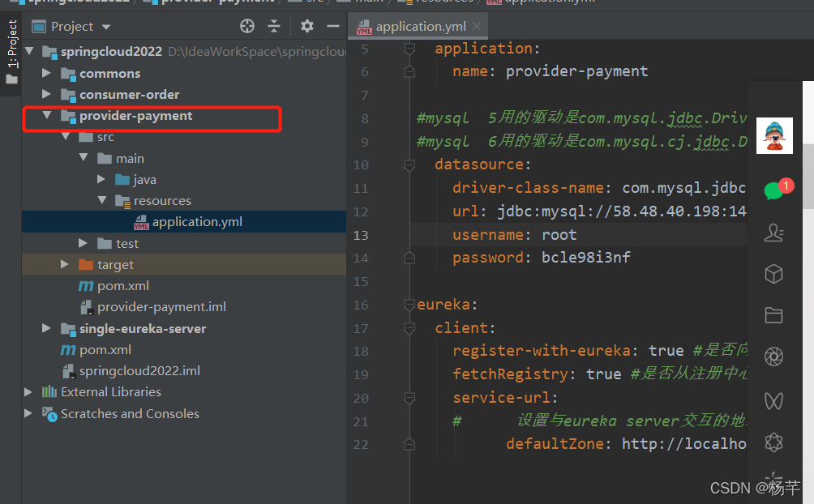Click the External Libraries icon
The height and width of the screenshot is (504, 814).
49,392
